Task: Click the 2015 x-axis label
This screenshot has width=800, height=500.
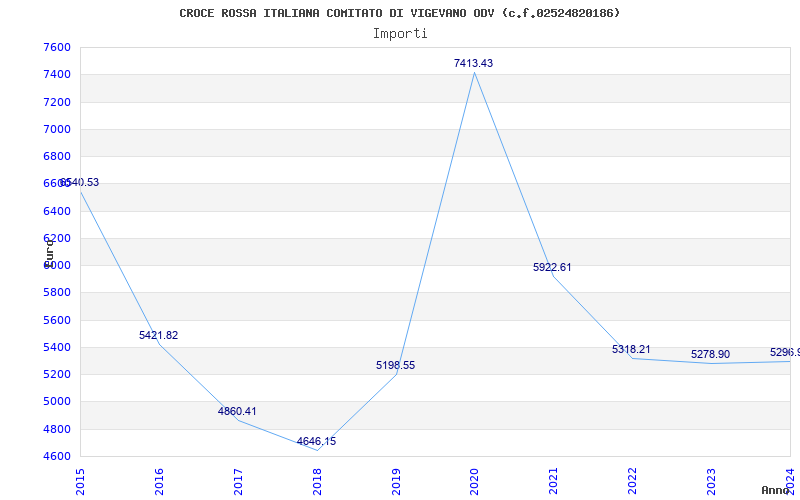Action: pos(80,481)
